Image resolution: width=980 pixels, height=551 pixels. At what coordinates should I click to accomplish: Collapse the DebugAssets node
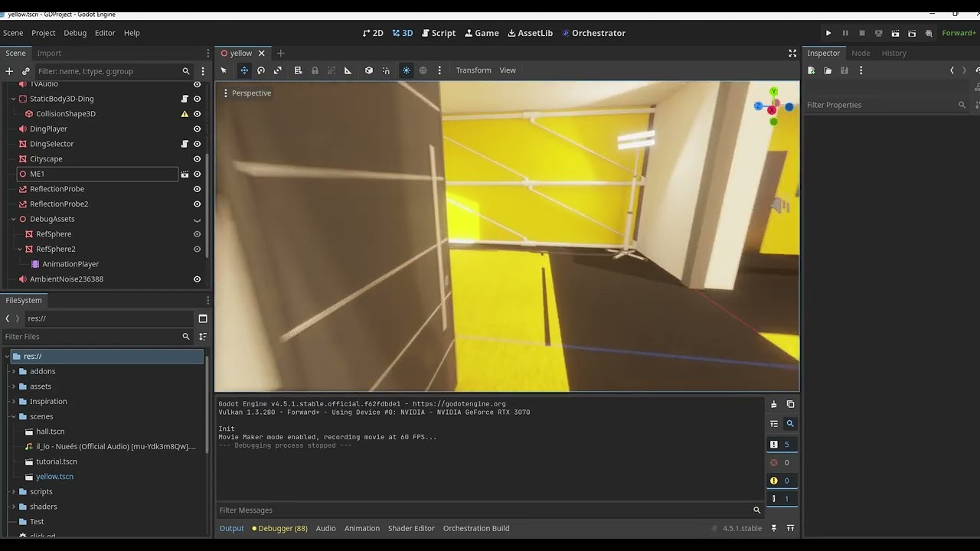[x=13, y=219]
